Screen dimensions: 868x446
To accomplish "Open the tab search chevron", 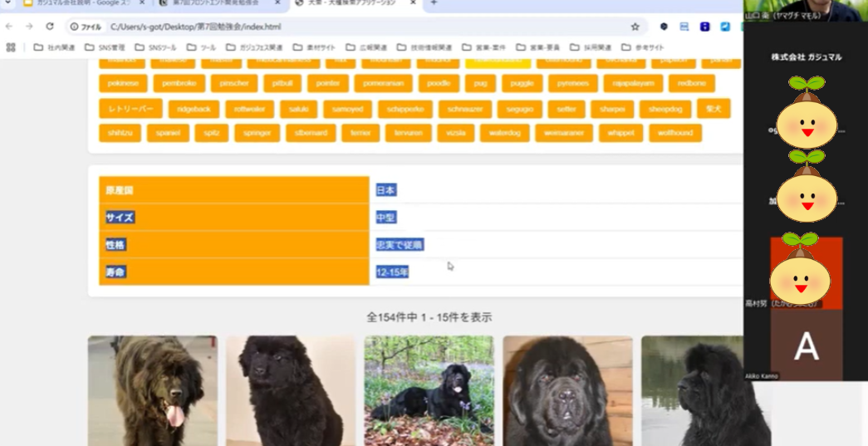I will 7,2.
